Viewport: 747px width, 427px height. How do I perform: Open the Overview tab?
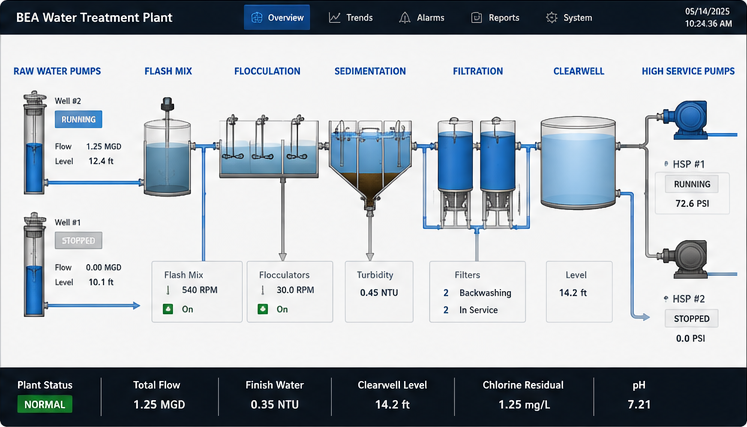click(x=277, y=18)
